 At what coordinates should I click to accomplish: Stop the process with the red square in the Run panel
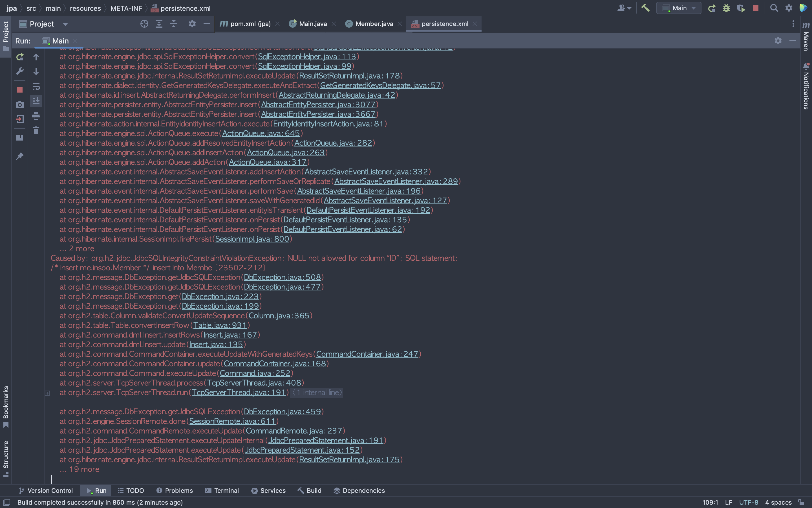click(x=20, y=90)
